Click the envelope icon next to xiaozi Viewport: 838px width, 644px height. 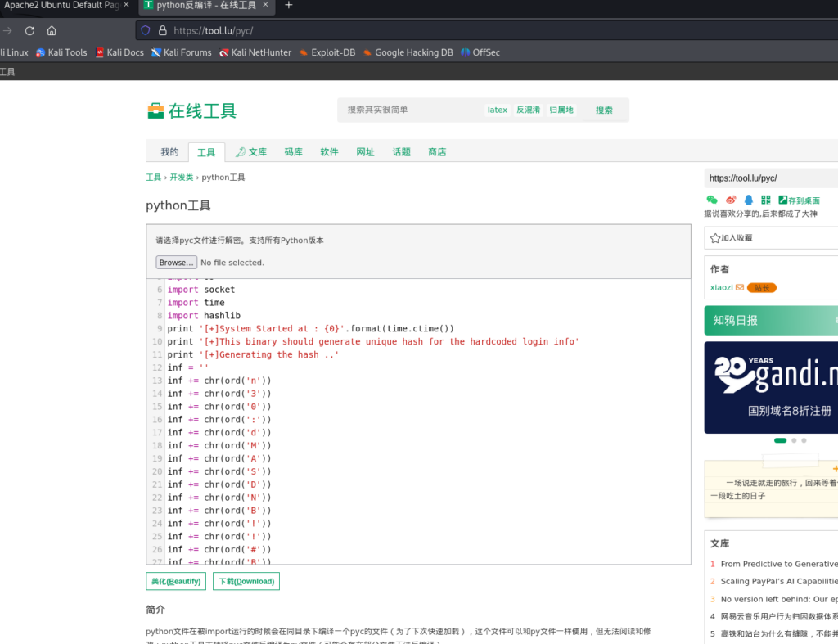click(x=740, y=287)
